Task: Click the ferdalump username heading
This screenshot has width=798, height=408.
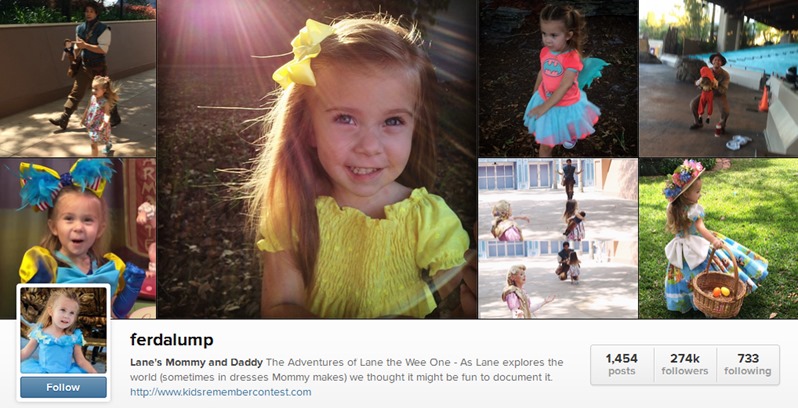Action: pos(172,340)
